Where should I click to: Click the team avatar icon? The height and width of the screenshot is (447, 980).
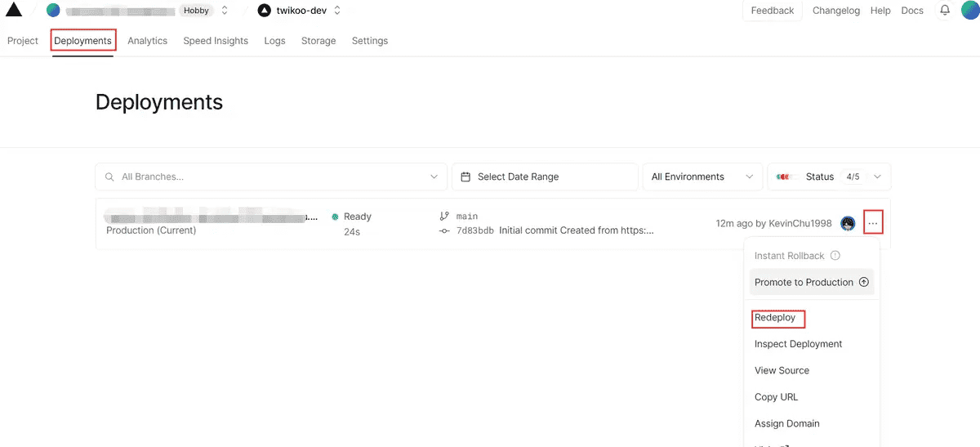click(53, 11)
